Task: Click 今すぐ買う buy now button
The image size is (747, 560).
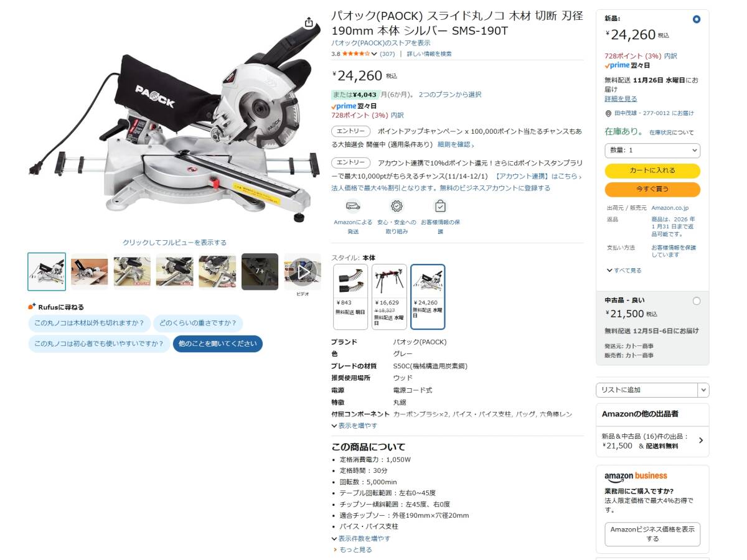Action: pyautogui.click(x=652, y=189)
